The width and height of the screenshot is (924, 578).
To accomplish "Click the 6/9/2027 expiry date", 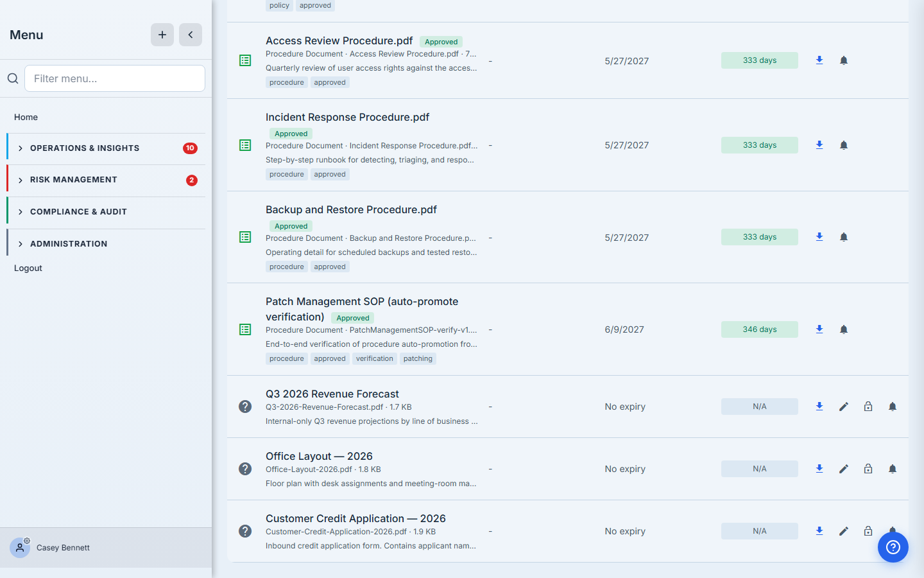I will tap(624, 329).
